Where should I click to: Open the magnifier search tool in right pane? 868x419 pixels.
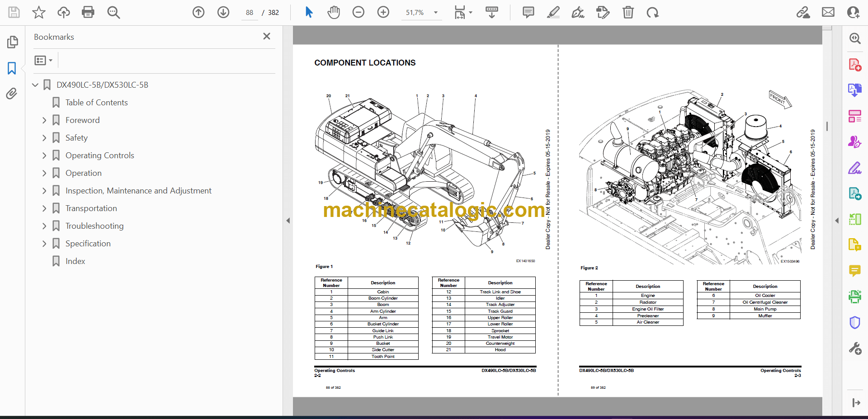pyautogui.click(x=855, y=38)
